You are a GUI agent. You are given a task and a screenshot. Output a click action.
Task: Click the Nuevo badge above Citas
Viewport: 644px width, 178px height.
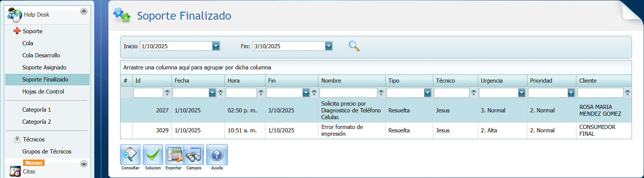click(34, 163)
